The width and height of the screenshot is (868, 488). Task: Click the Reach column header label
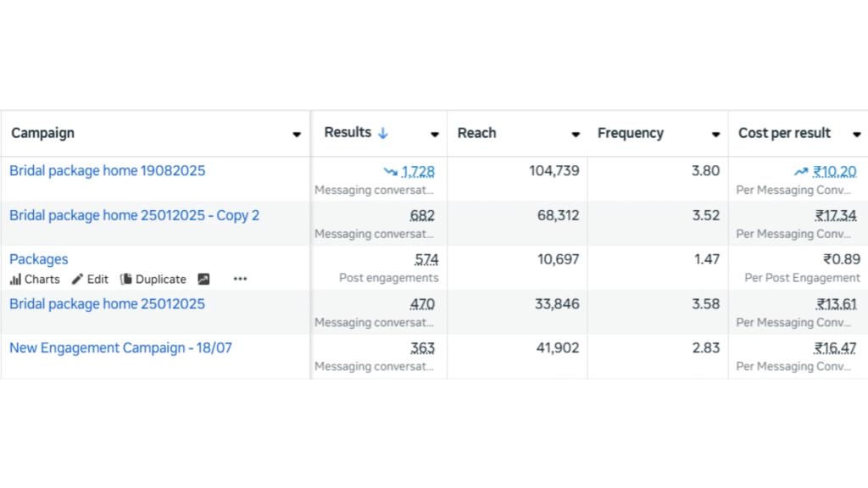(476, 133)
